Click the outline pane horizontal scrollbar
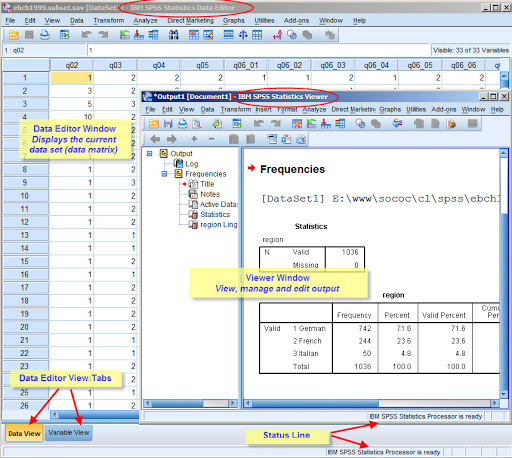 [x=190, y=404]
